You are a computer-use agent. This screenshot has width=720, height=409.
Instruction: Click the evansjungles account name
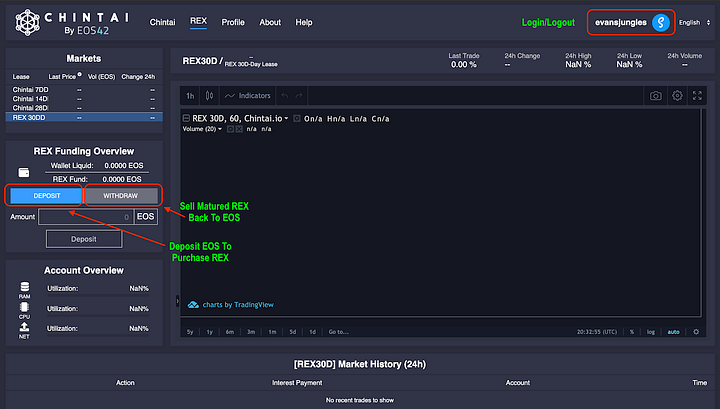coord(621,22)
